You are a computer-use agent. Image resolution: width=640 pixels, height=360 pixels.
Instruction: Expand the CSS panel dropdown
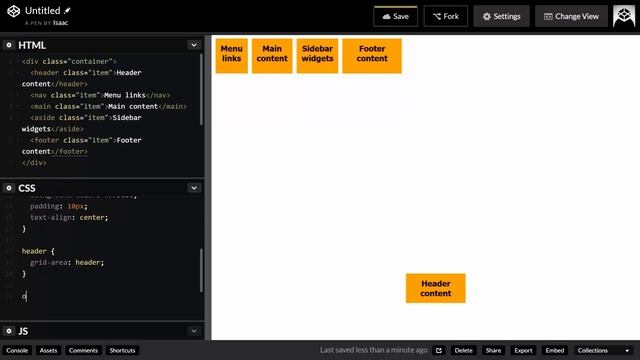[194, 188]
